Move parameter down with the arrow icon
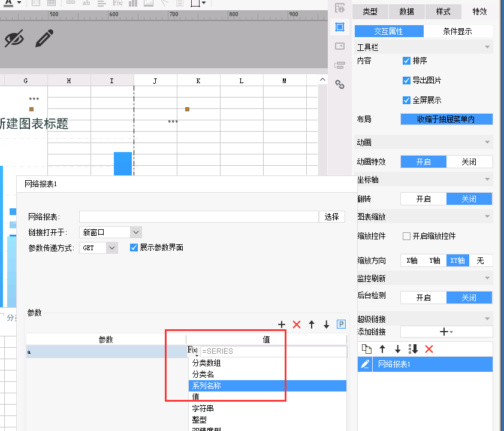504x431 pixels. coord(327,324)
